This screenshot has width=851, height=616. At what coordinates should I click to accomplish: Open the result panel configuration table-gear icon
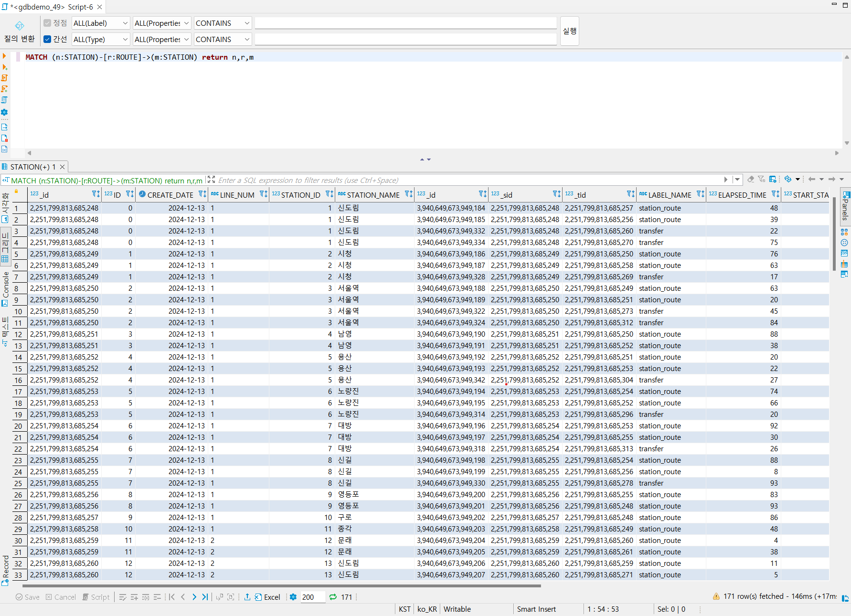tap(773, 180)
